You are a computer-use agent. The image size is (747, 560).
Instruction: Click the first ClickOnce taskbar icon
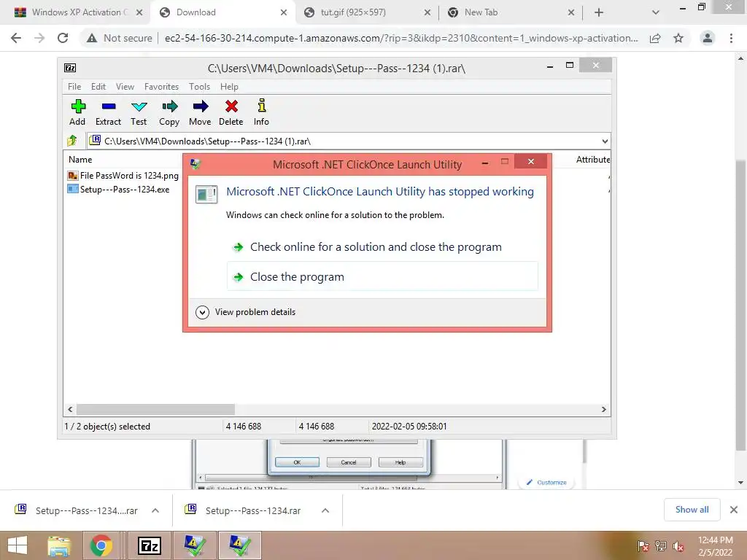coord(195,545)
